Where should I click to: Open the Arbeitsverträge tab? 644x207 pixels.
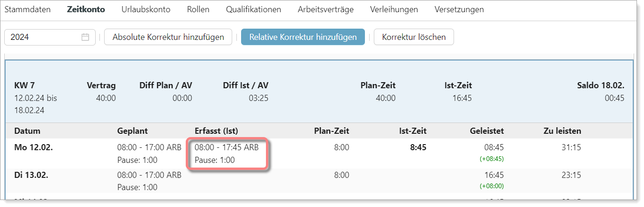coord(326,9)
